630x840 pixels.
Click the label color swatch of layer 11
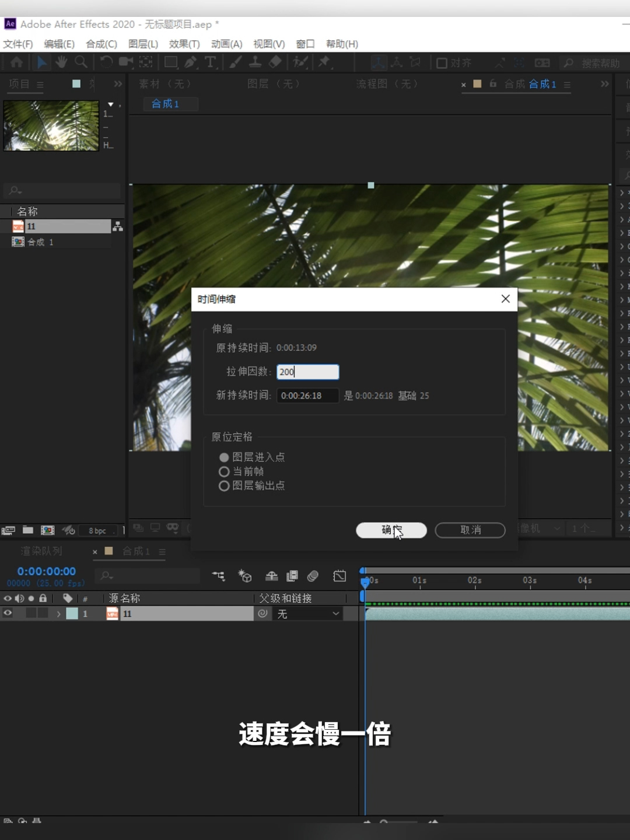coord(72,614)
